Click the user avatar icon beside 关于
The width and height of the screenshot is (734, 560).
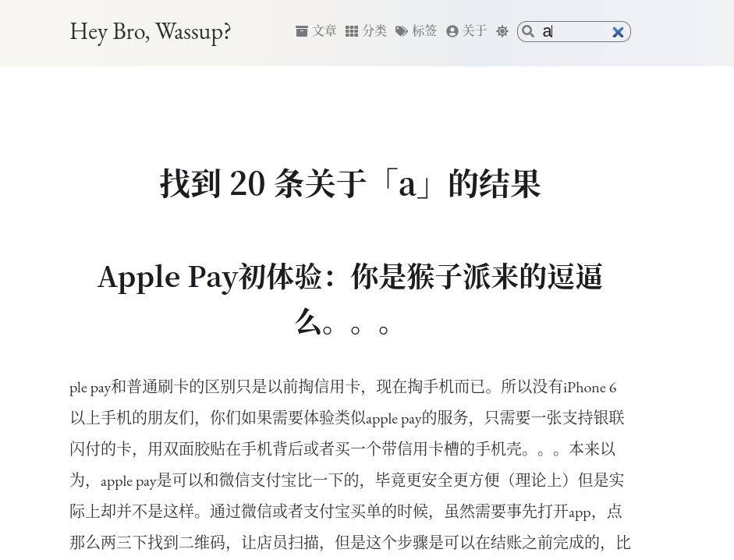pos(452,31)
